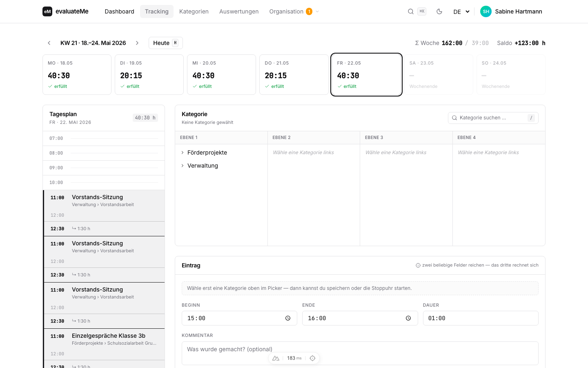Switch to the Kategorien tab
The height and width of the screenshot is (368, 588).
point(194,11)
